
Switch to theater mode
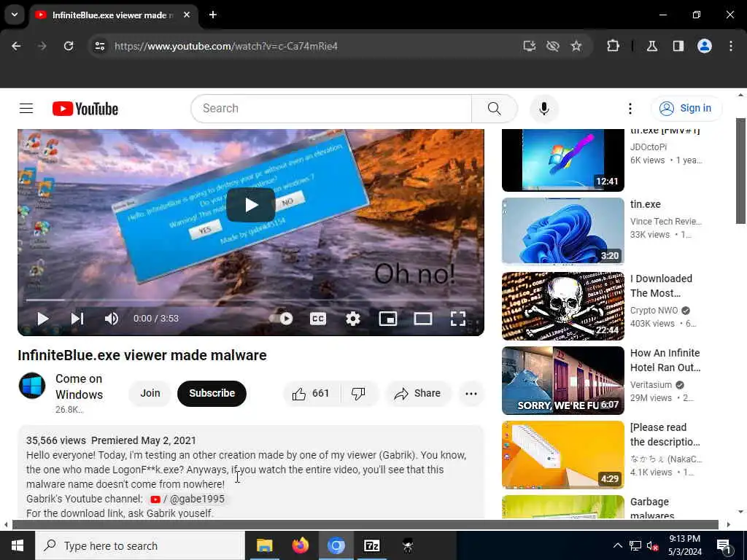pos(422,319)
